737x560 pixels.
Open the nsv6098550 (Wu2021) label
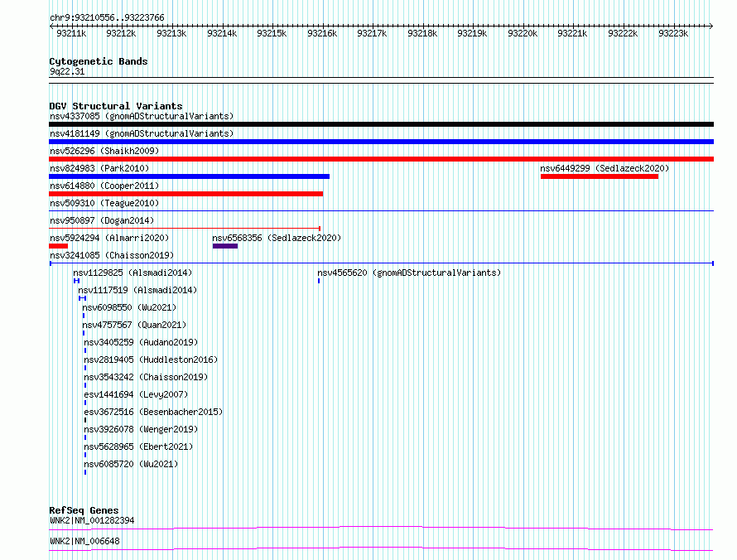click(x=129, y=307)
